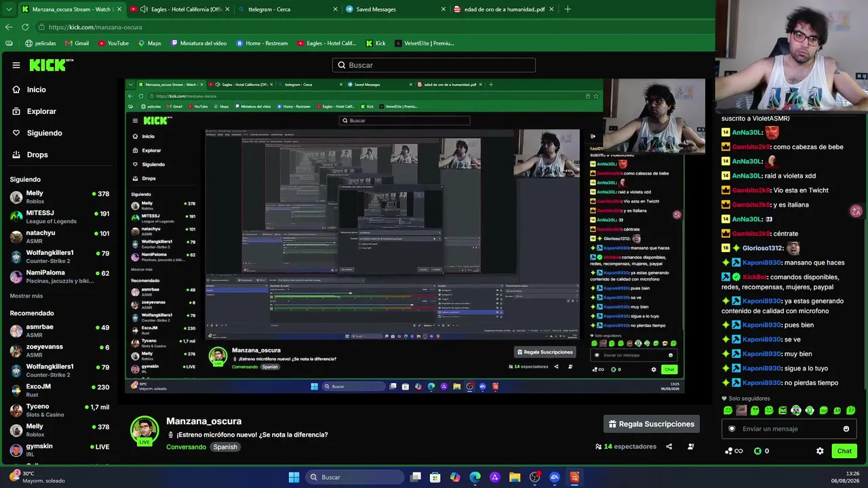868x488 pixels.
Task: Click the green Kick points counter icon
Action: [758, 451]
